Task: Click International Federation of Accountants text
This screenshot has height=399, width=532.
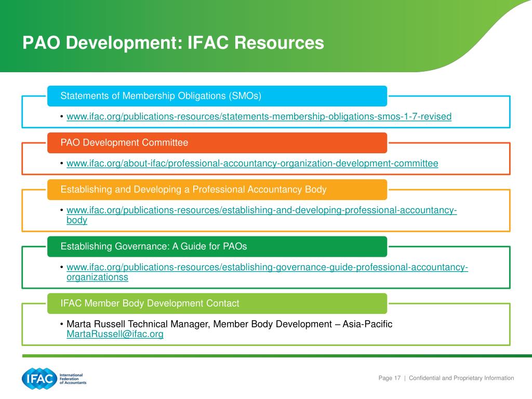Action: point(73,379)
